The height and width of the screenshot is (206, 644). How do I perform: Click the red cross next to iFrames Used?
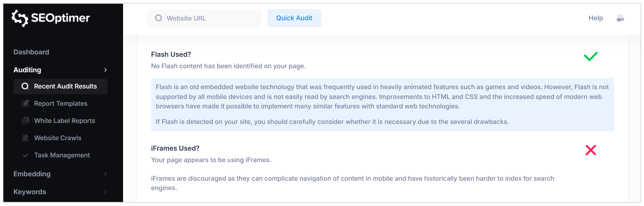(590, 150)
